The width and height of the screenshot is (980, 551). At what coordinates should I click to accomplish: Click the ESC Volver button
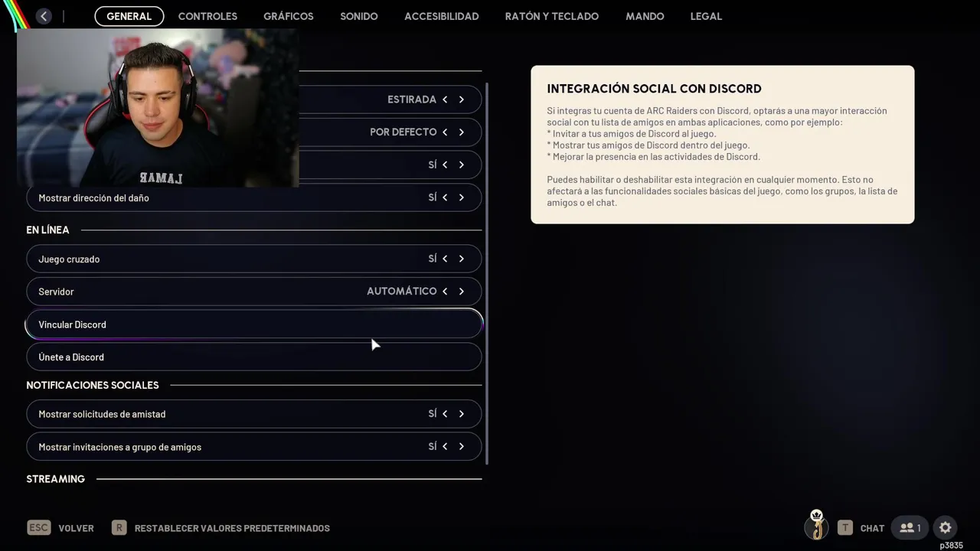point(60,528)
